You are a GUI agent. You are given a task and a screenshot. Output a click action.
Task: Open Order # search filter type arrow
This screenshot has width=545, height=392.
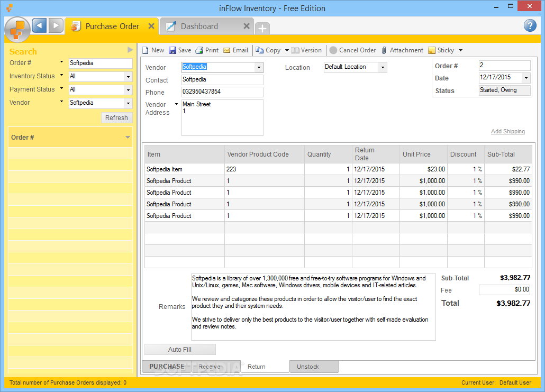(x=61, y=62)
